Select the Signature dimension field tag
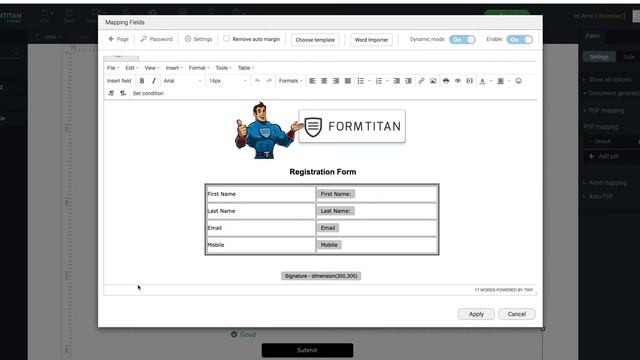The height and width of the screenshot is (360, 640). tap(321, 276)
